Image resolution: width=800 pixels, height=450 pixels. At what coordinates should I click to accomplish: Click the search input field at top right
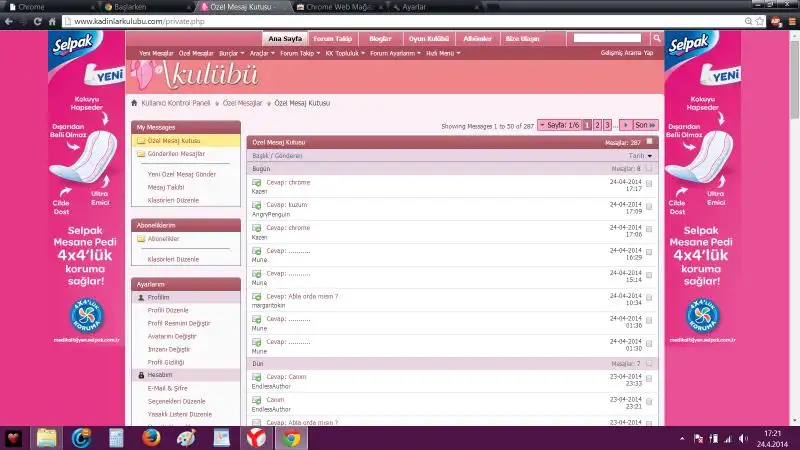click(x=606, y=38)
